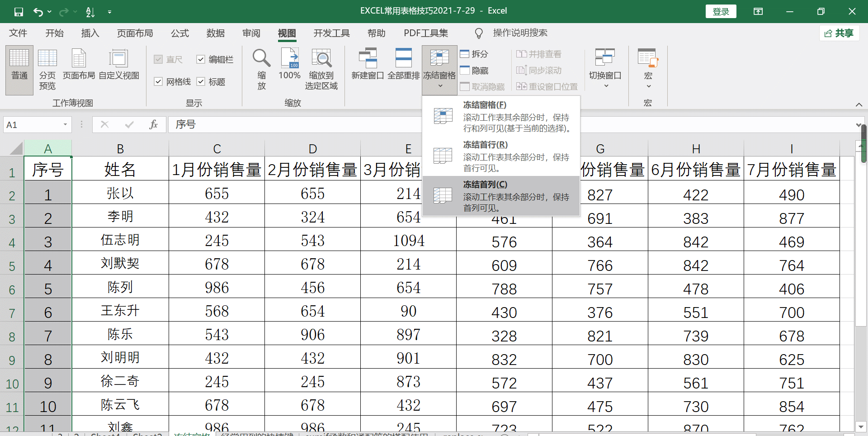
Task: Open the 开发工具 Developer tab
Action: tap(331, 33)
